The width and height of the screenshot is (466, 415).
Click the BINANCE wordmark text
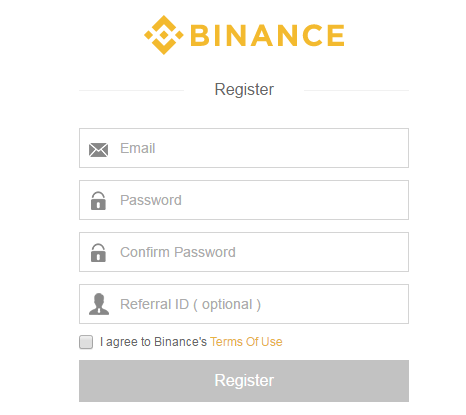tap(267, 35)
